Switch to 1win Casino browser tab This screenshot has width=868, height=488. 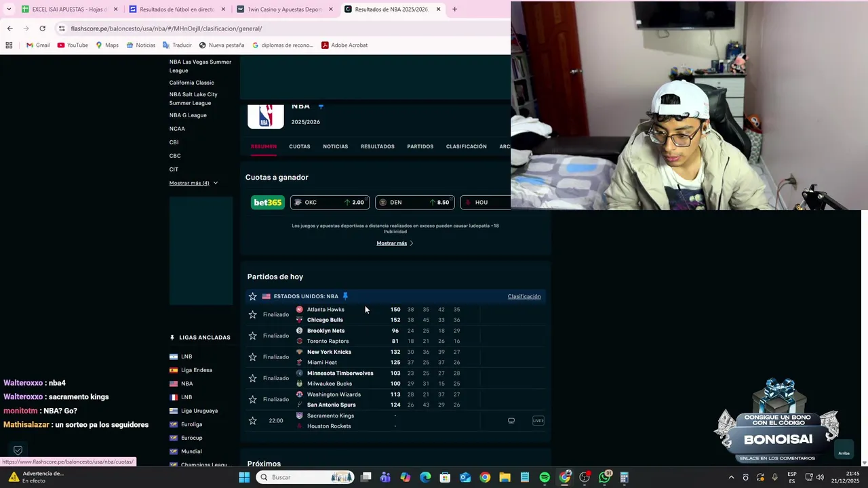coord(285,9)
